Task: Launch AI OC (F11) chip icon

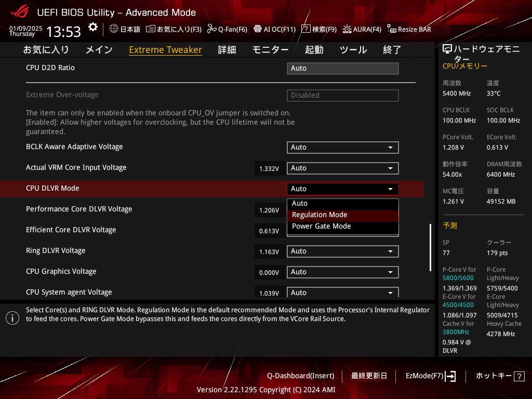Action: [x=258, y=29]
